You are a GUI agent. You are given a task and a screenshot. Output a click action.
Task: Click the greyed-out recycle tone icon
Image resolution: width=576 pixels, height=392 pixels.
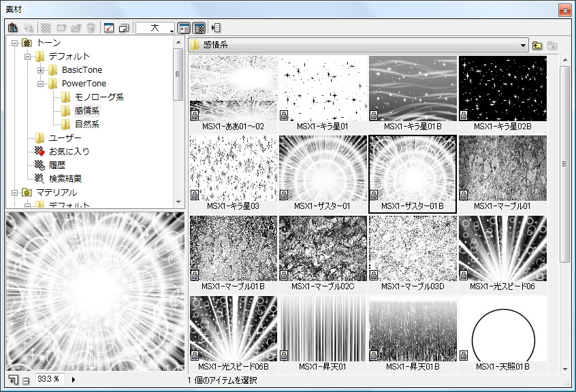click(x=29, y=28)
